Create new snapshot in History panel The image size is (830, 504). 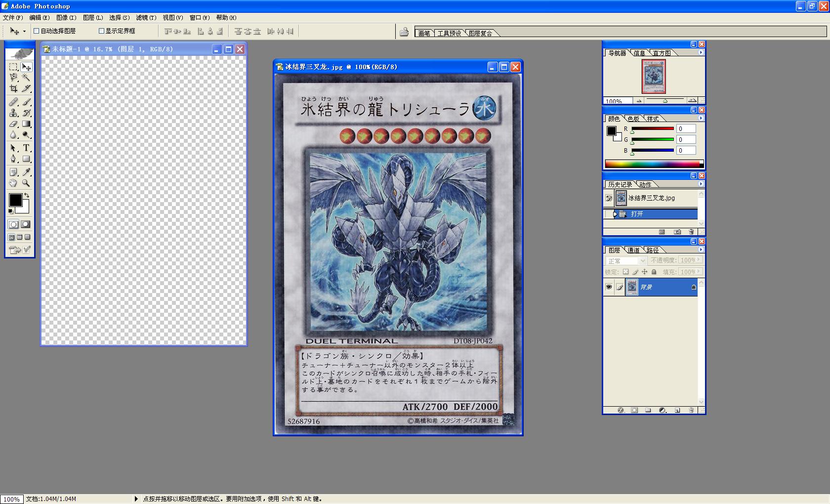tap(677, 232)
